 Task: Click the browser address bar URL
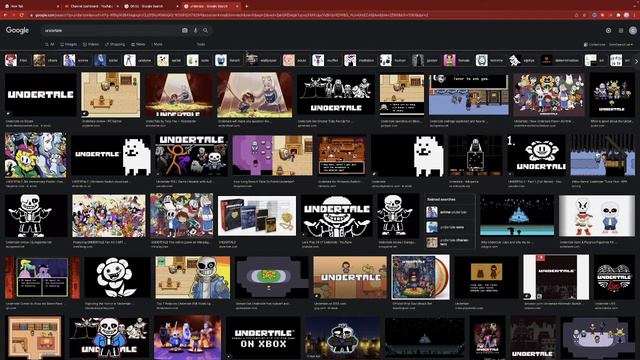click(231, 15)
